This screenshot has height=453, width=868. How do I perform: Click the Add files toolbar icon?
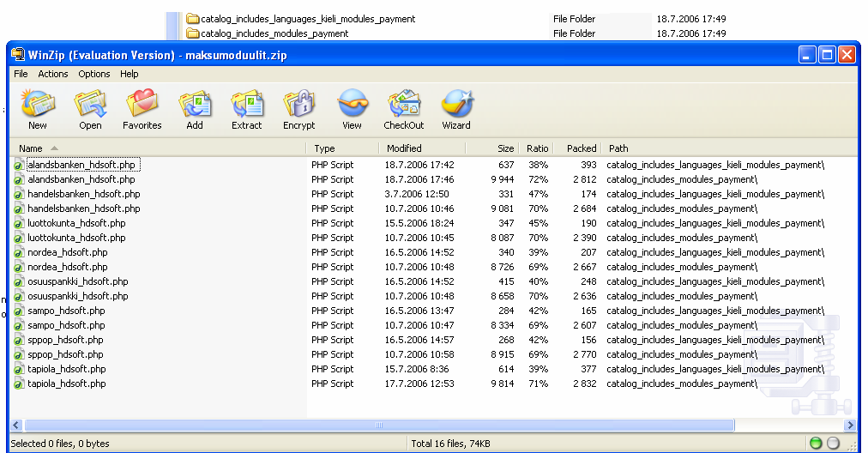195,104
